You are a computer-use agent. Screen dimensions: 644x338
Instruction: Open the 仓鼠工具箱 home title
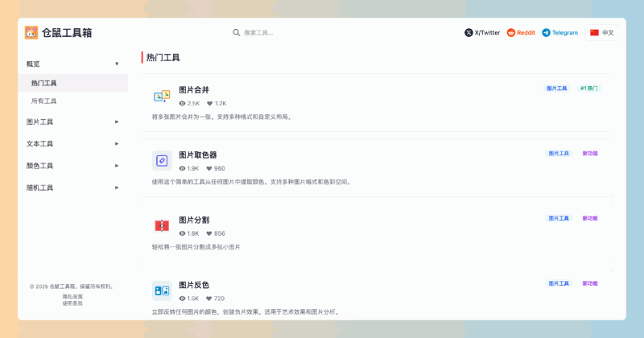coord(67,33)
